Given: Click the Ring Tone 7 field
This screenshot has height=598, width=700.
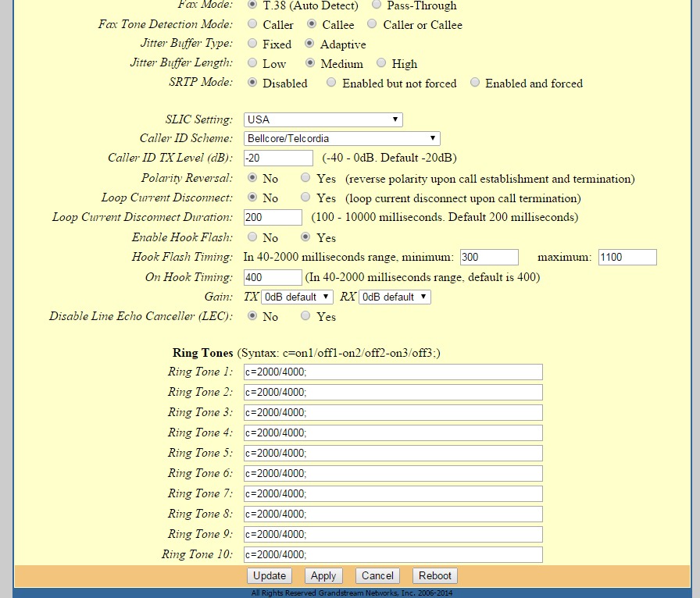Looking at the screenshot, I should coord(393,493).
